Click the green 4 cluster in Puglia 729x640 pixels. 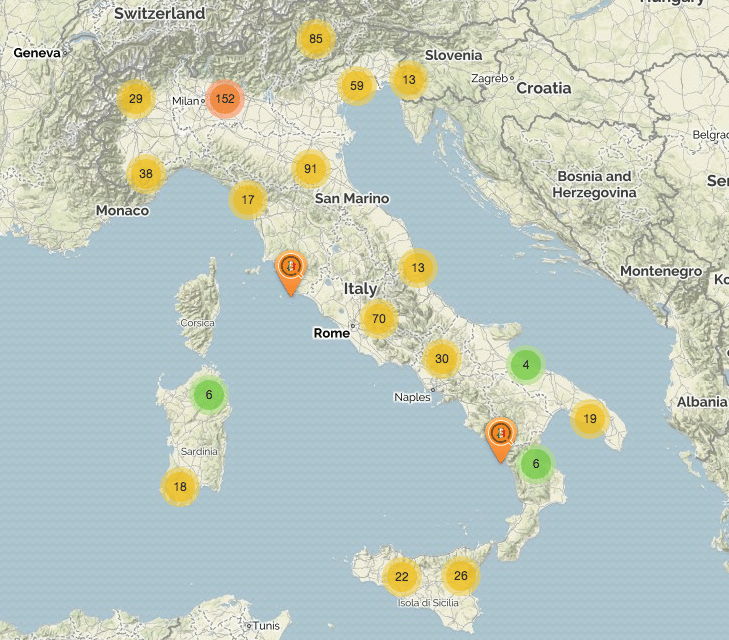tap(526, 365)
